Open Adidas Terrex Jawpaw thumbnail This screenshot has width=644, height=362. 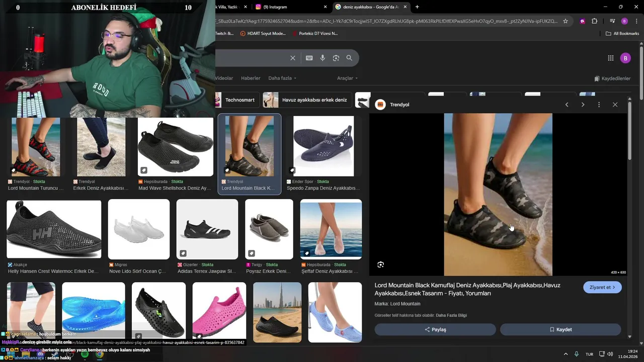[x=207, y=229]
